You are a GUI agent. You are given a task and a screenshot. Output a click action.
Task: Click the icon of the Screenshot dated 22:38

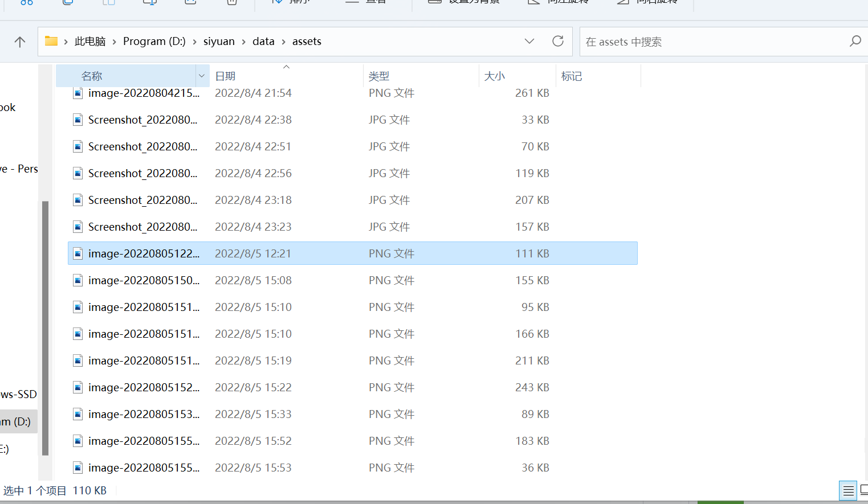coord(78,120)
